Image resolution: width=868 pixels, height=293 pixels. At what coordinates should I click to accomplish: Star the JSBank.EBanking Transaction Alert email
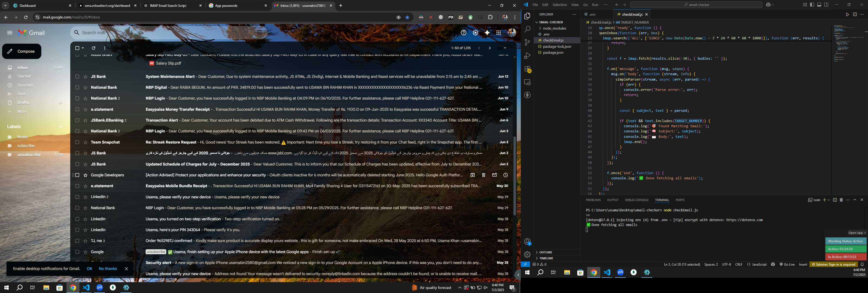click(86, 120)
